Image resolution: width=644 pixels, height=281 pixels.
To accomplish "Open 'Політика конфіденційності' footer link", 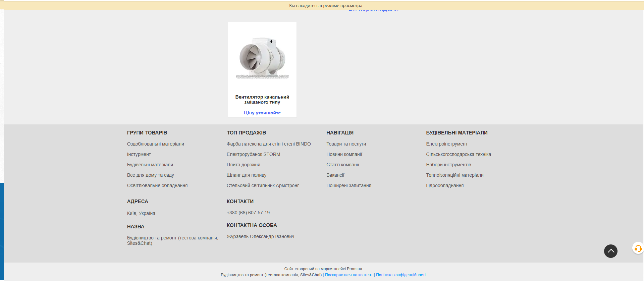I will tap(400, 275).
